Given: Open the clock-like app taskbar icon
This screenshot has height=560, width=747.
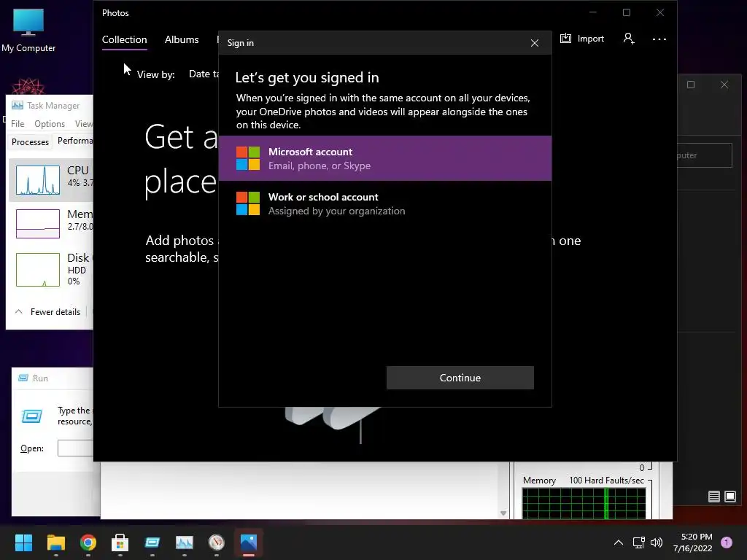Looking at the screenshot, I should 216,542.
